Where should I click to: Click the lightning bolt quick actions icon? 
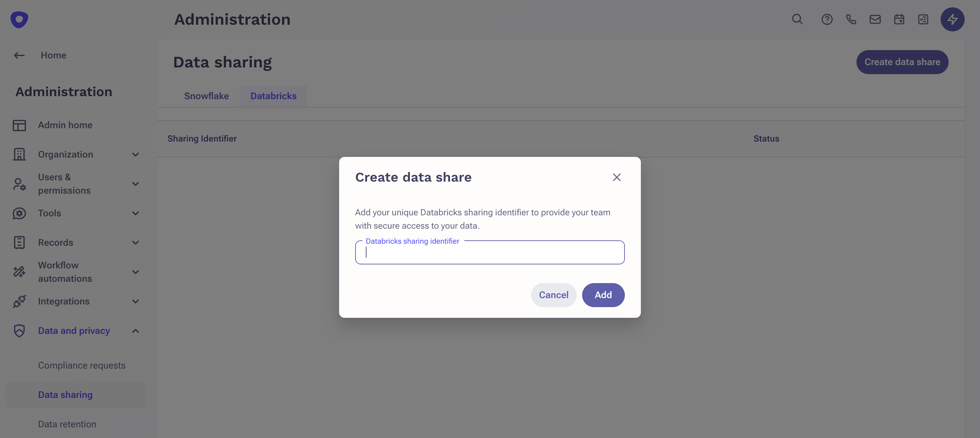pos(952,19)
